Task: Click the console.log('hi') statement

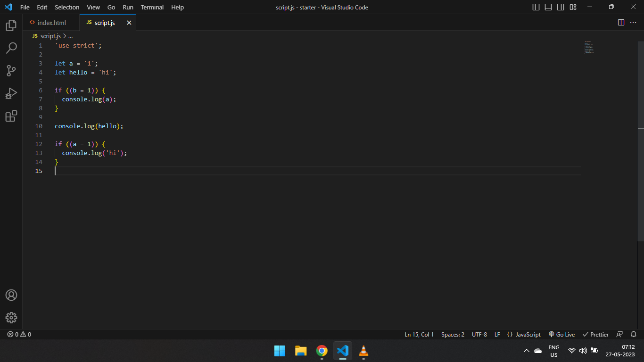Action: click(95, 153)
